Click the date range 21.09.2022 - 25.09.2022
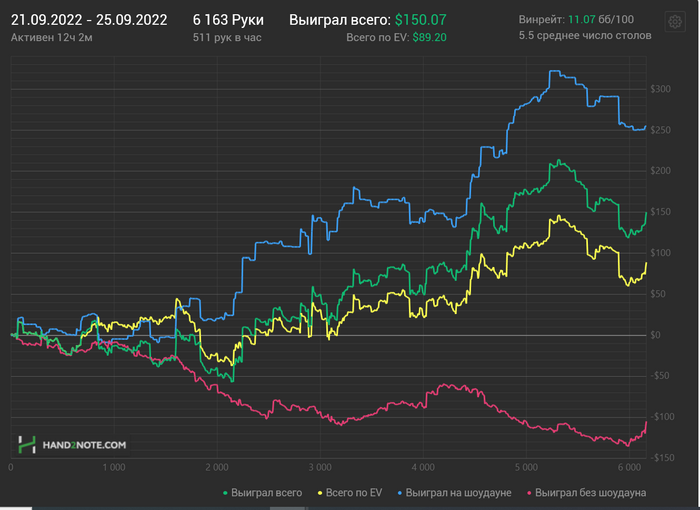 [89, 20]
